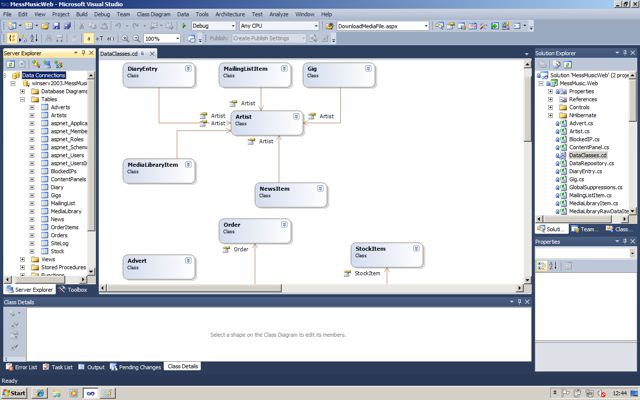Expand the Artist class shape chevron
Image resolution: width=640 pixels, height=400 pixels.
click(x=296, y=117)
